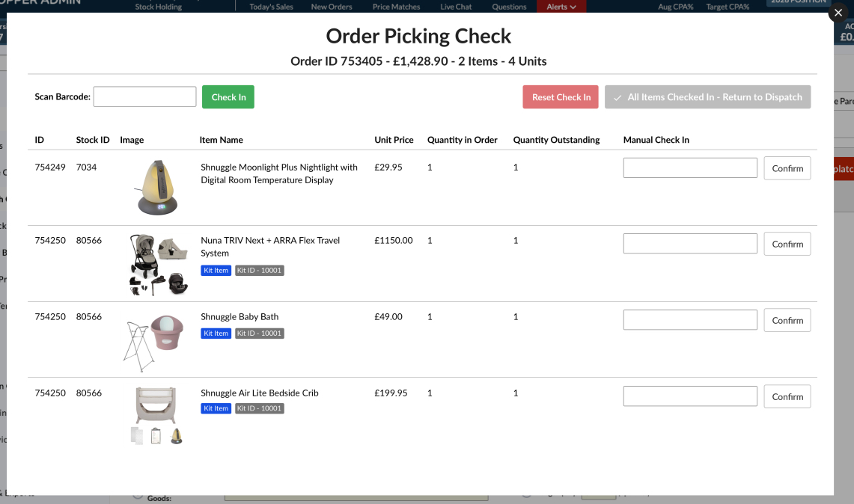Viewport: 854px width, 504px height.
Task: Click the Quantity Outstanding column header
Action: [556, 140]
